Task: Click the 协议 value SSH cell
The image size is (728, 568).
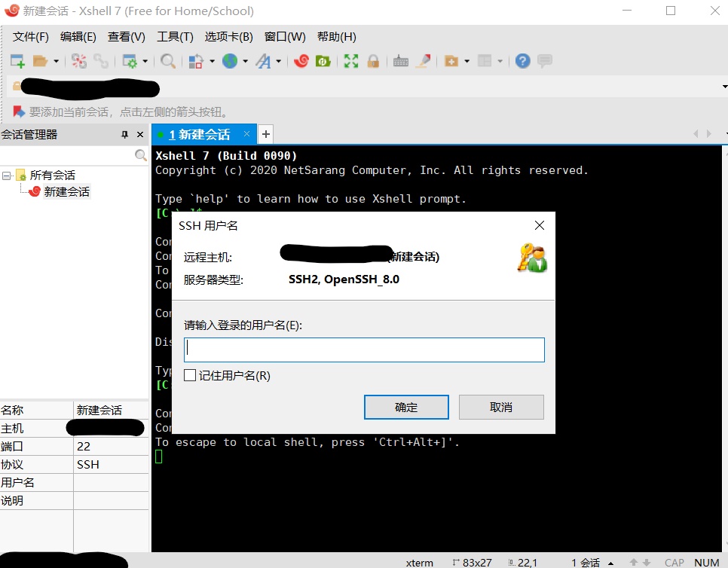Action: click(x=111, y=465)
